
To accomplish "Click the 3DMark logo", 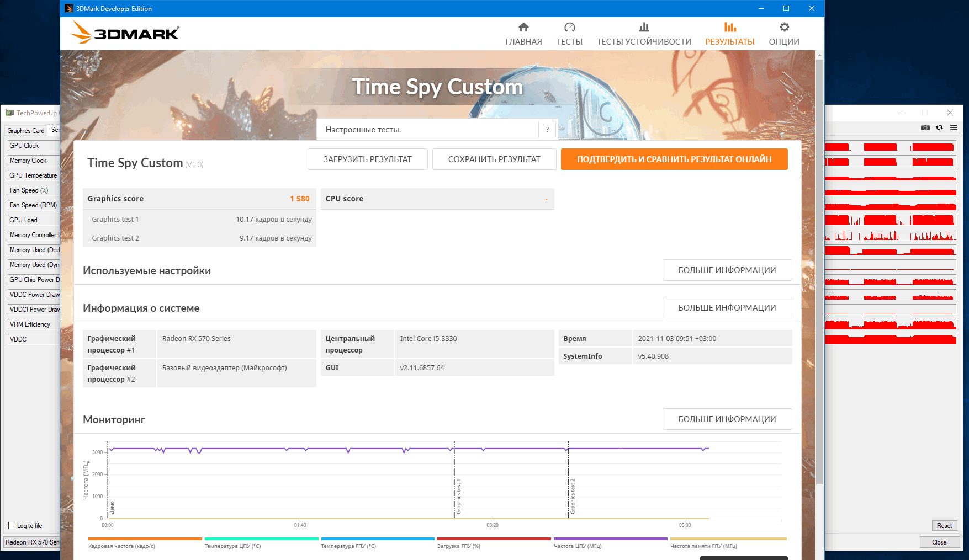I will coord(125,33).
